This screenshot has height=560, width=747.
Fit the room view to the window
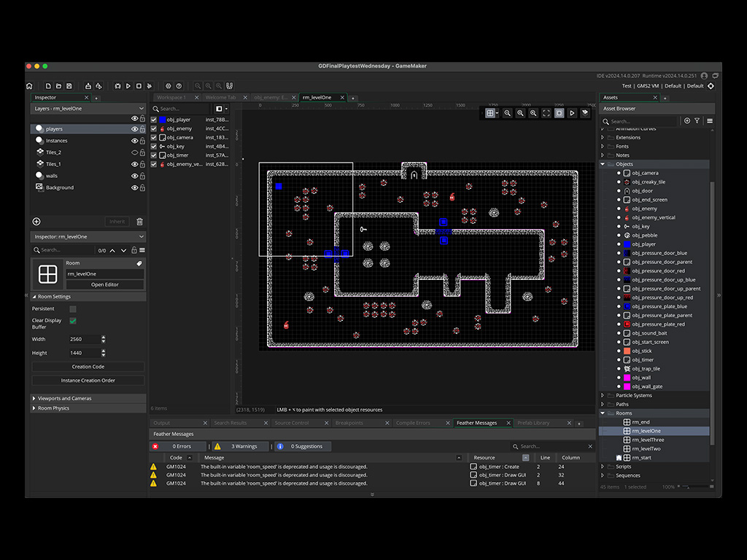coord(546,112)
